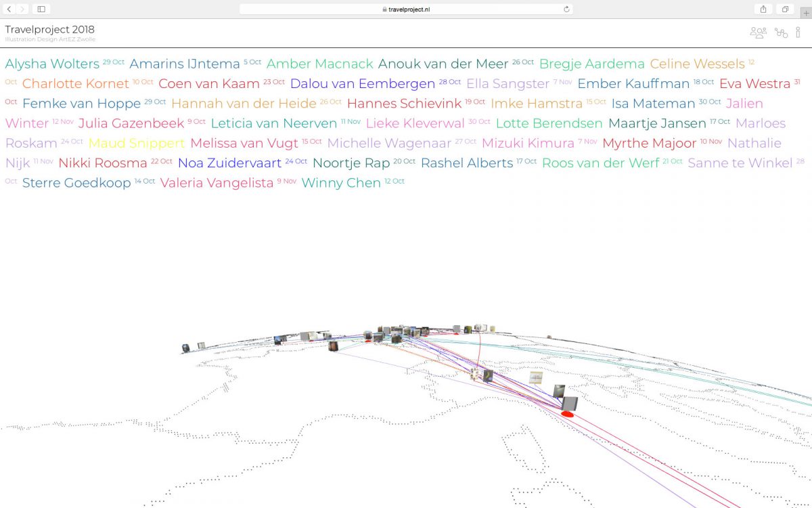
Task: Open Hannes Schievink's project link
Action: (x=404, y=104)
